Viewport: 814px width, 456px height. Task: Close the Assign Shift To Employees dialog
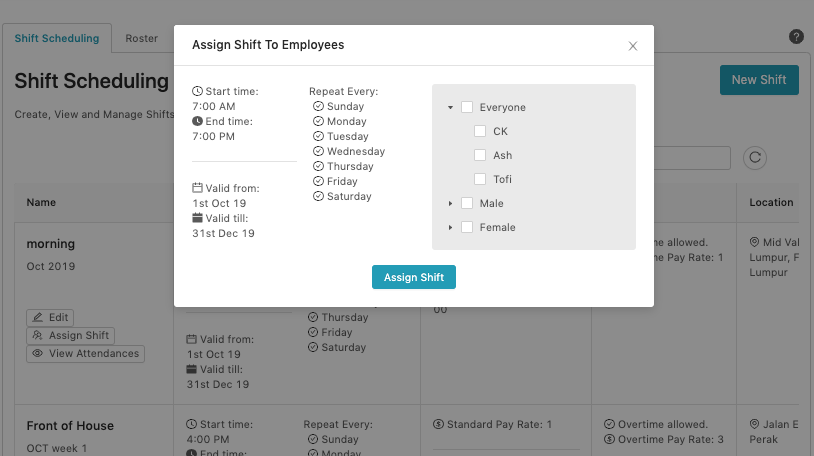point(632,46)
